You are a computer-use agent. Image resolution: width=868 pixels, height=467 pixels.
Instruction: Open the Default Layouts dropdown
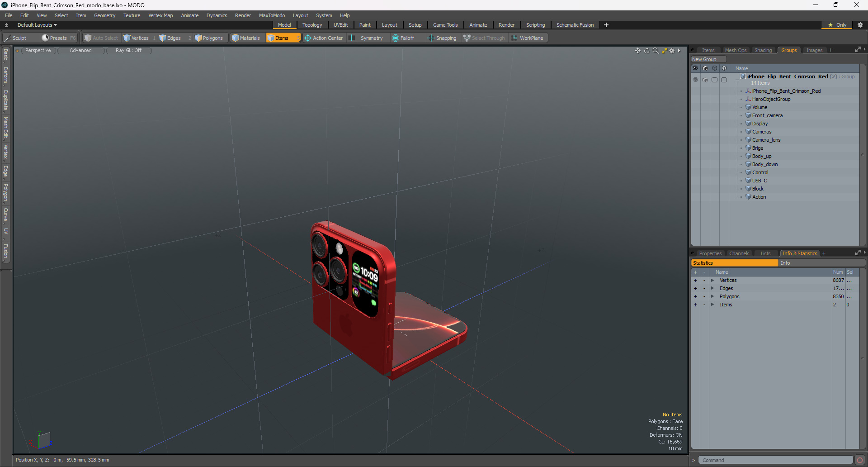click(37, 25)
